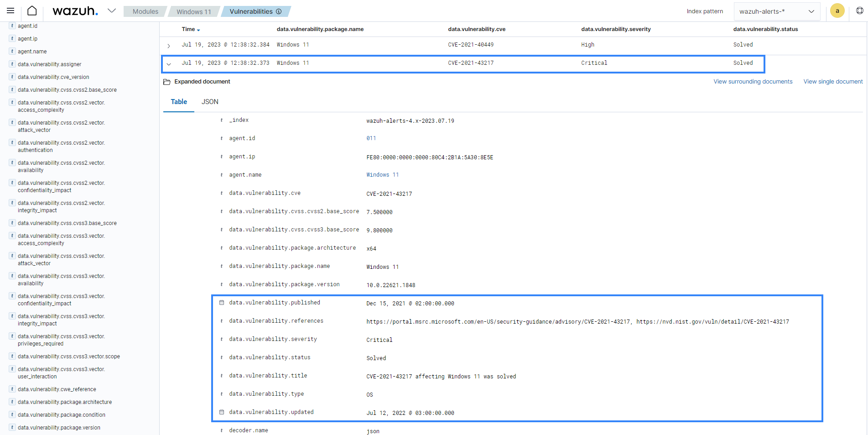
Task: Expand the Wazuh menu chevron
Action: [x=112, y=10]
